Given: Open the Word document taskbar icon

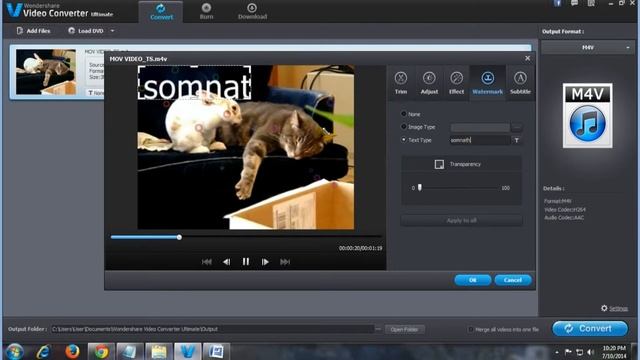Looking at the screenshot, I should pos(216,351).
